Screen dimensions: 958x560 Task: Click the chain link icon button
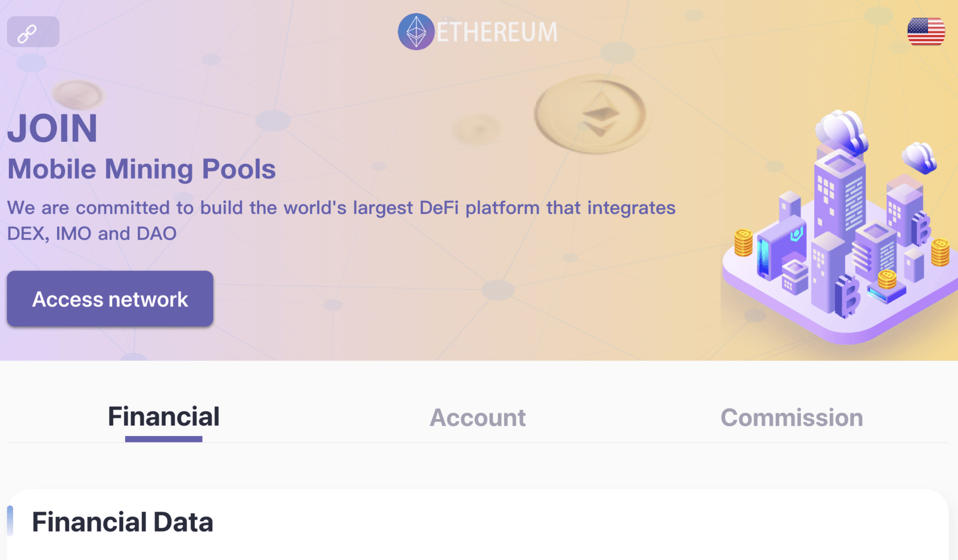click(x=33, y=32)
